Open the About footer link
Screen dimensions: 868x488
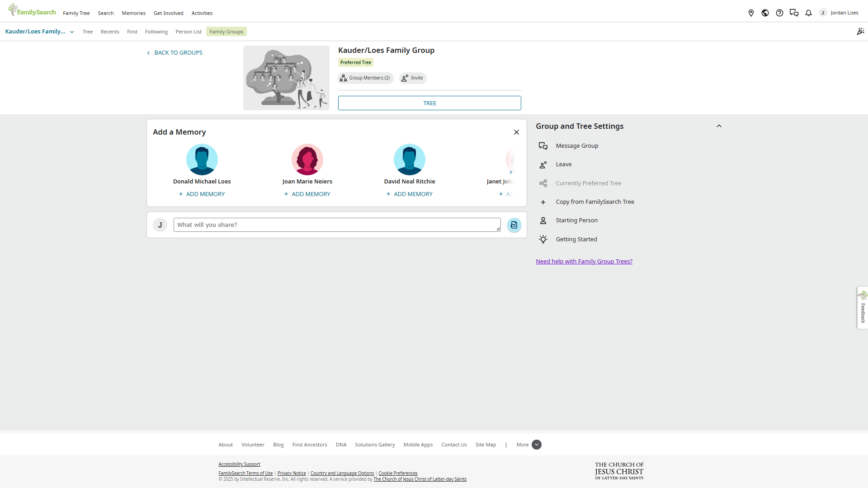point(226,445)
